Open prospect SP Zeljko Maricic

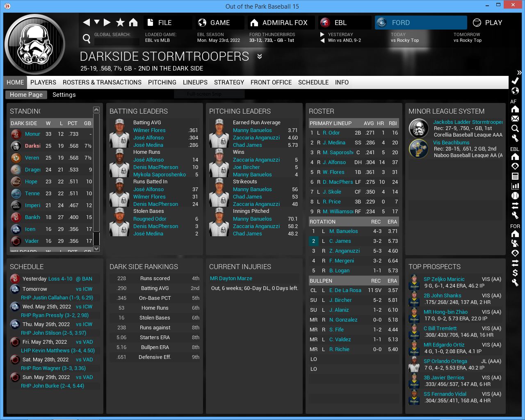point(444,279)
